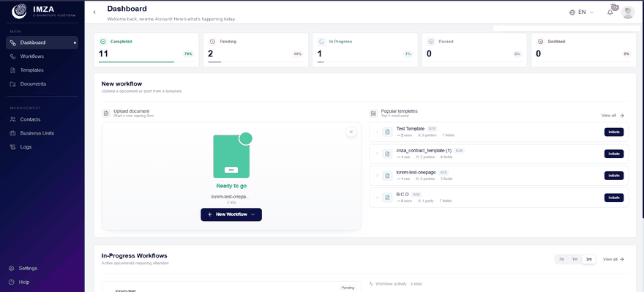Initiate the Test Template
Screen dimensions: 644x292
click(613, 132)
